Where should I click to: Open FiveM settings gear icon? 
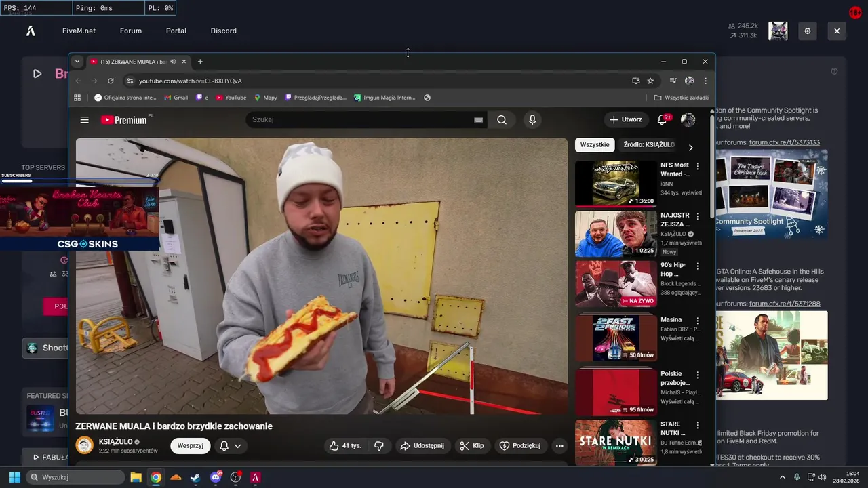808,31
